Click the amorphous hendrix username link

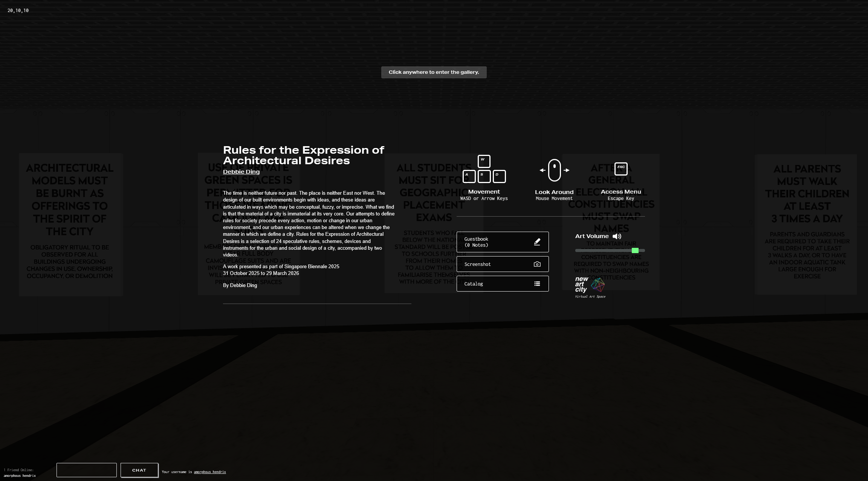click(x=210, y=472)
